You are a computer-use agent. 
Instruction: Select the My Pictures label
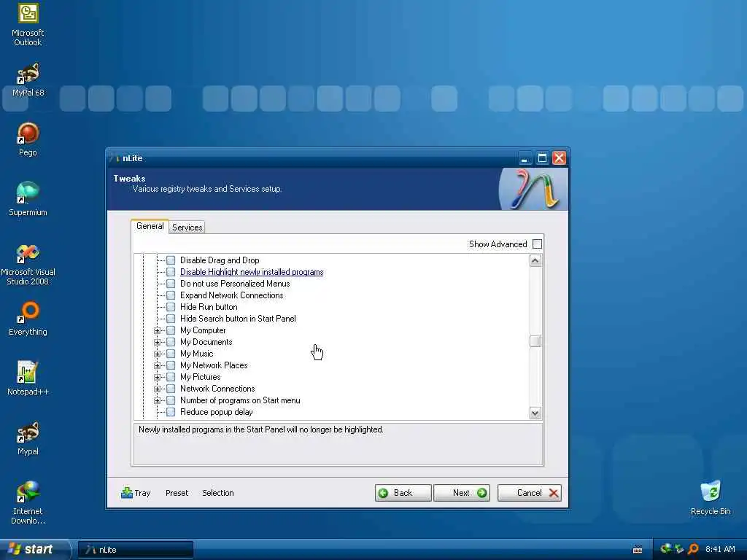click(200, 377)
